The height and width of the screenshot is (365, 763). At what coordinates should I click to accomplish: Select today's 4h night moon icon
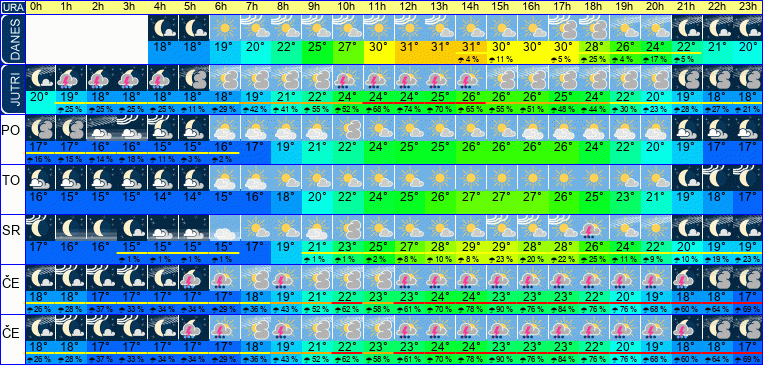(x=163, y=28)
